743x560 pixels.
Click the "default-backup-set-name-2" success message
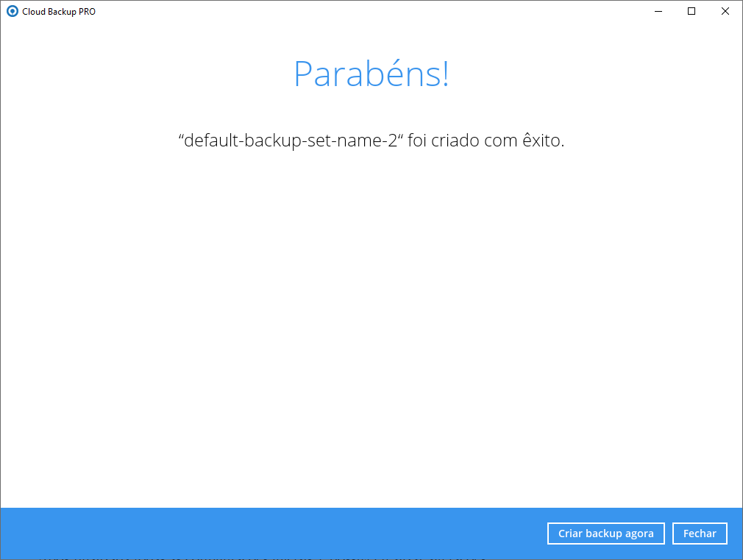point(371,141)
